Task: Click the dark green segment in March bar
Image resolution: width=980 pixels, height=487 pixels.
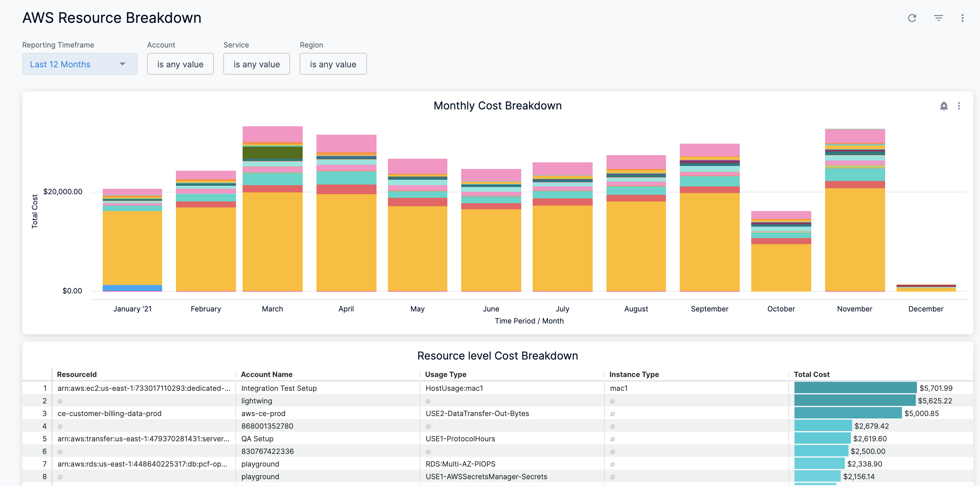Action: (272, 152)
